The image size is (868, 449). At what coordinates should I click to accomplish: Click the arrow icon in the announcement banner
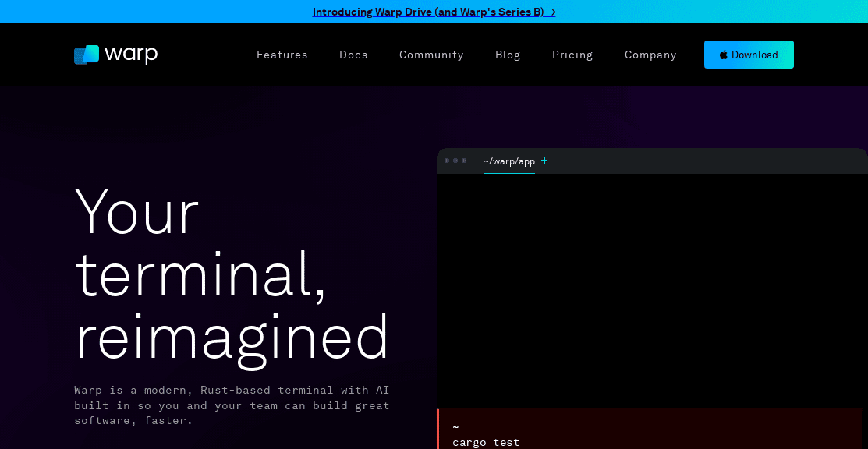pyautogui.click(x=551, y=12)
